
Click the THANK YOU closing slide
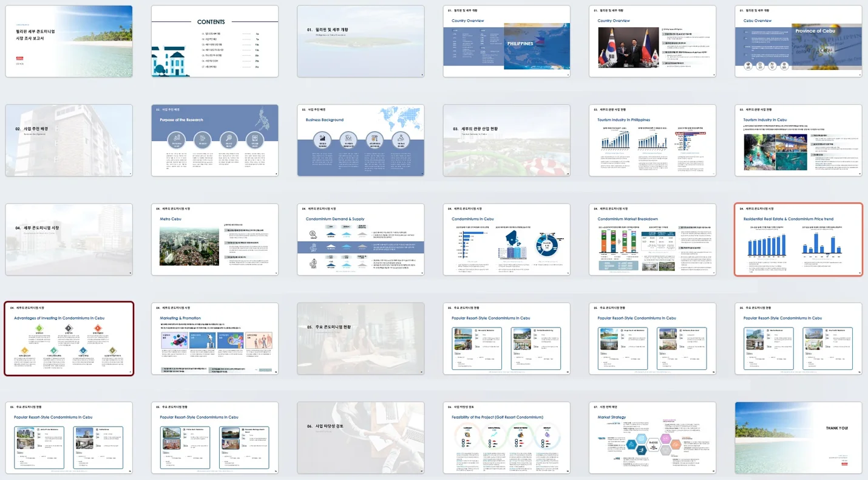798,437
